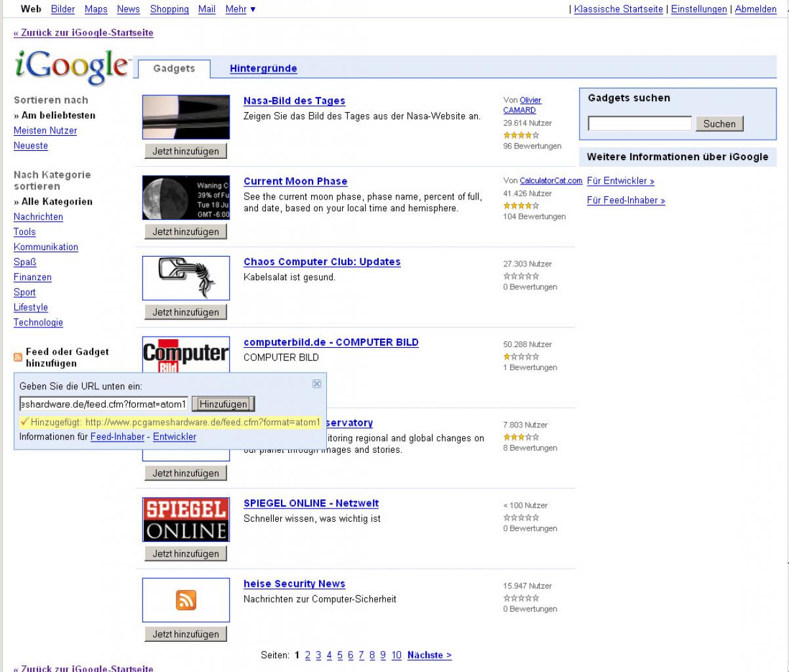Filter by Nachrichten category

pyautogui.click(x=39, y=217)
